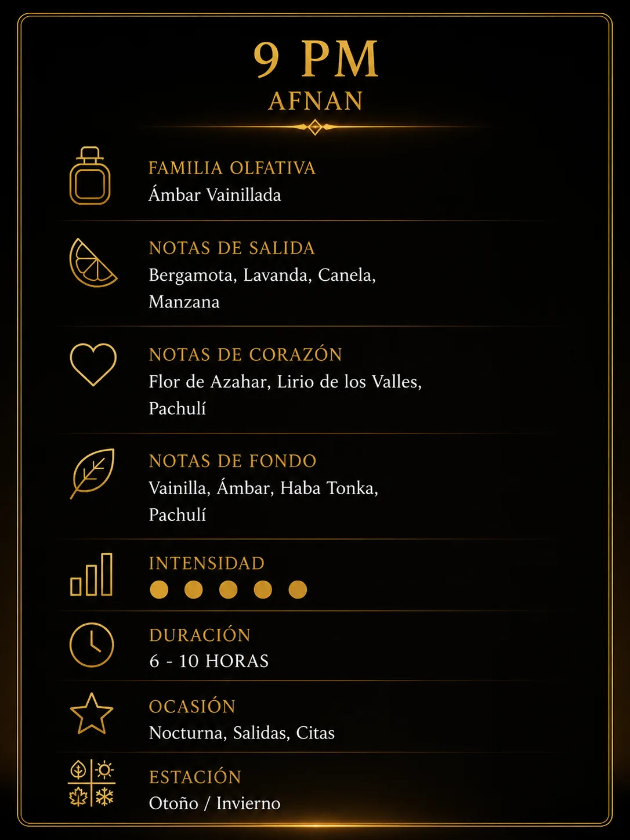This screenshot has height=840, width=630.
Task: Select the fifth intensity dot
Action: [298, 589]
